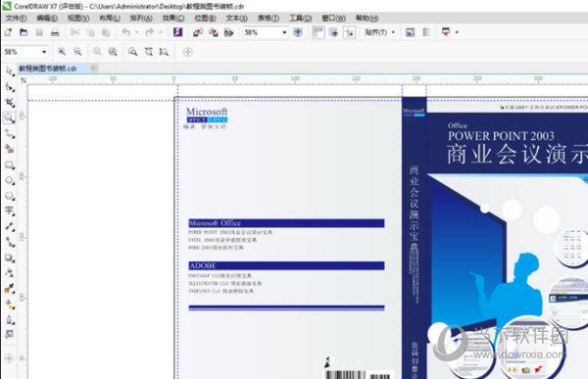Open the 效果(C) menu
Screen dimensions: 588x379
pos(172,18)
